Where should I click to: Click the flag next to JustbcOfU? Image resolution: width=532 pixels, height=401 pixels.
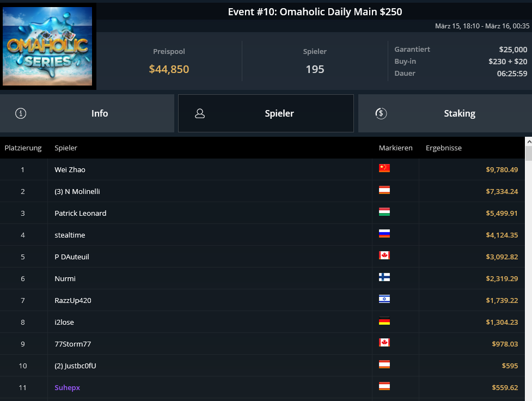click(384, 364)
